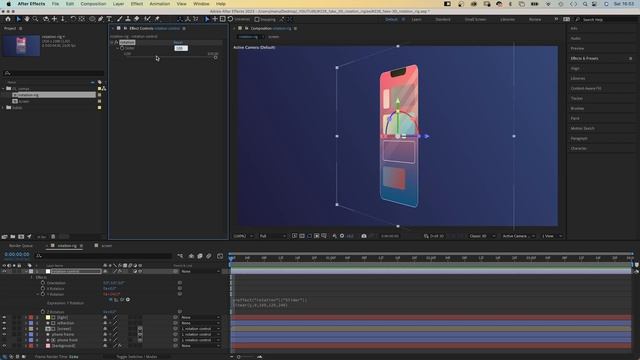Select the Pen tool
The height and width of the screenshot is (360, 640).
pyautogui.click(x=101, y=19)
